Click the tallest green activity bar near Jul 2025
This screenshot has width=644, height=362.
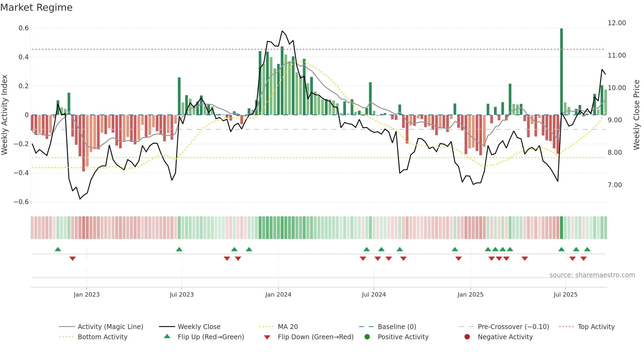coord(561,72)
